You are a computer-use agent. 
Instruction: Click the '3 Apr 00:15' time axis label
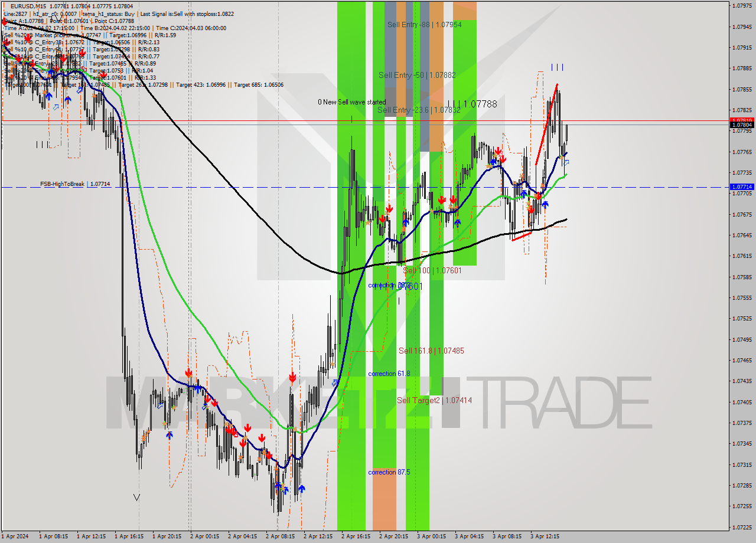[x=432, y=537]
